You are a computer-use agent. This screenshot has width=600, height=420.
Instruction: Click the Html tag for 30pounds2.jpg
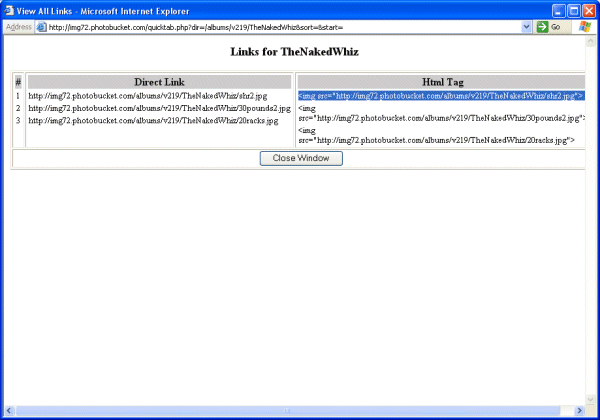[x=441, y=113]
